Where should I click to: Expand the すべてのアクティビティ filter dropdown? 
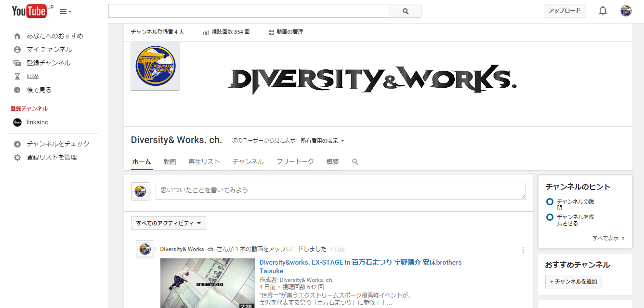click(x=169, y=223)
